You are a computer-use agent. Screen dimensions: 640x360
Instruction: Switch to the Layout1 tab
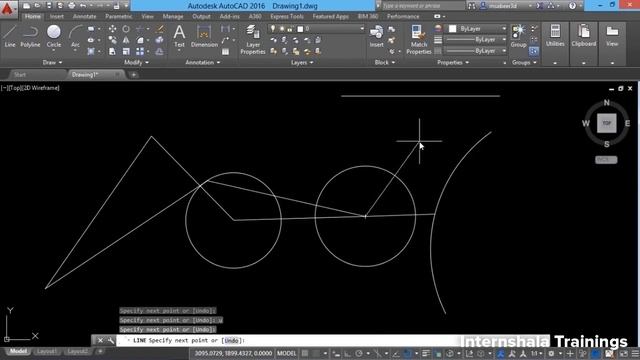click(47, 351)
